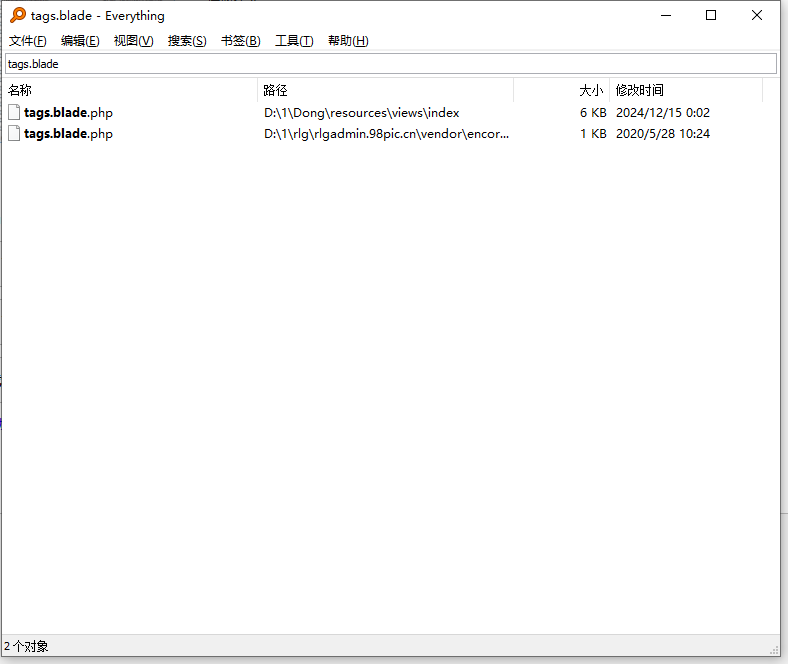Click the date 2020/5/28 10:24
The width and height of the screenshot is (788, 664).
pyautogui.click(x=663, y=134)
